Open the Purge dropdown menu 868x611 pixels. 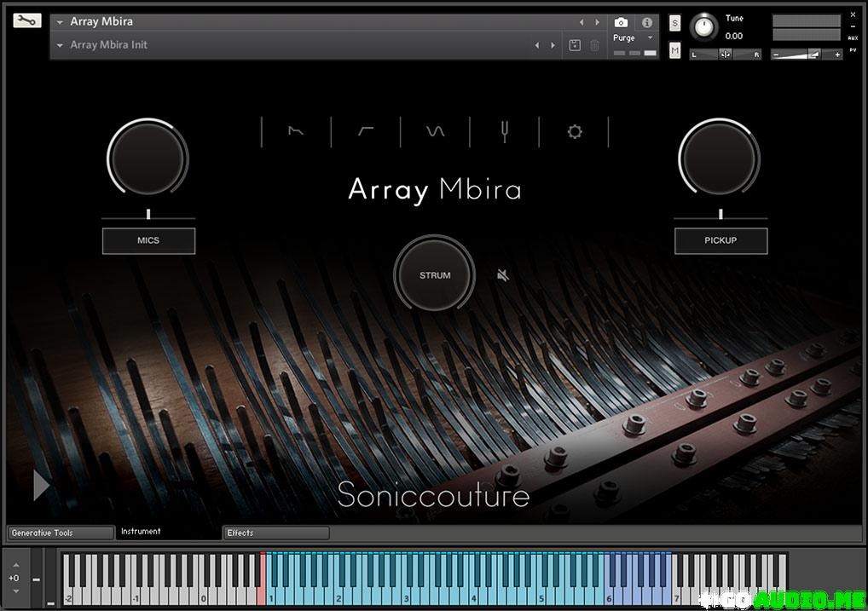pos(633,38)
